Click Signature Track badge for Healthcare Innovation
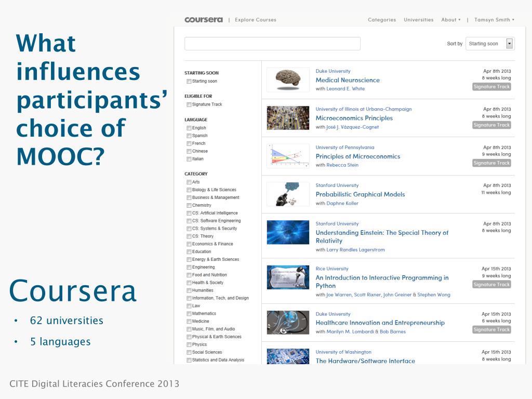This screenshot has width=532, height=399. [x=491, y=329]
